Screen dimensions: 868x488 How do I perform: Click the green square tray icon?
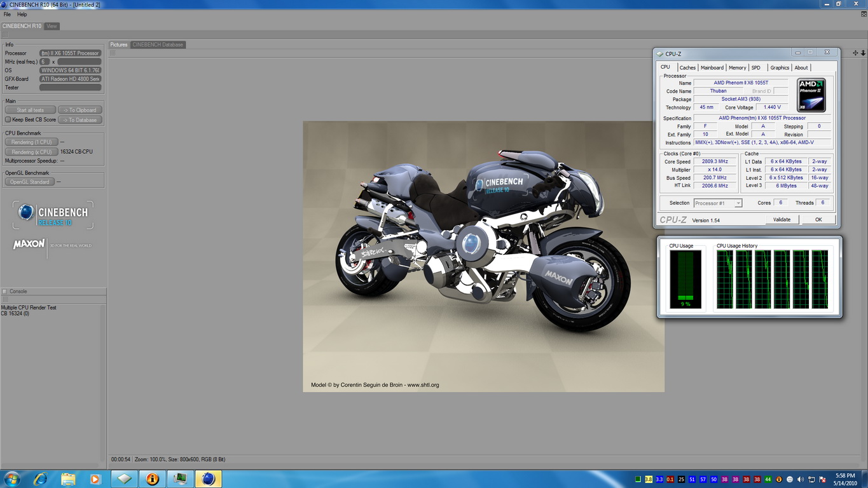coord(638,479)
